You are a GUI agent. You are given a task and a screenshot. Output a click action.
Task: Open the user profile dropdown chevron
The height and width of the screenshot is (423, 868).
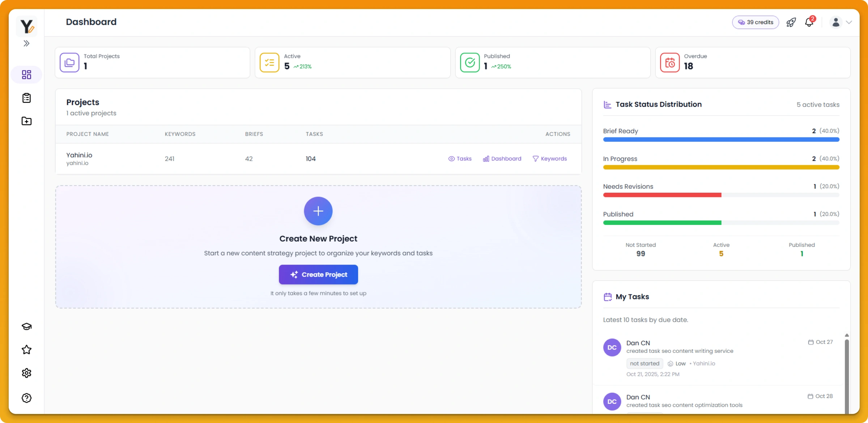849,22
